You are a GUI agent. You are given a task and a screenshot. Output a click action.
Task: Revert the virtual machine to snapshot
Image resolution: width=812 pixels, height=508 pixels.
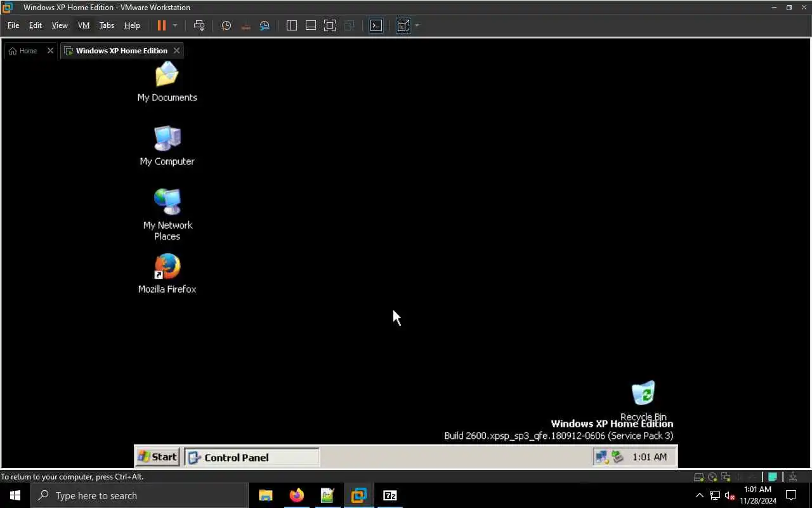coord(246,25)
